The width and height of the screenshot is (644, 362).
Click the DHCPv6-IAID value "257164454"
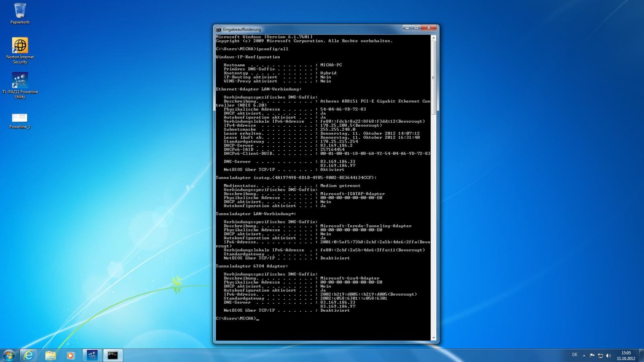point(332,150)
